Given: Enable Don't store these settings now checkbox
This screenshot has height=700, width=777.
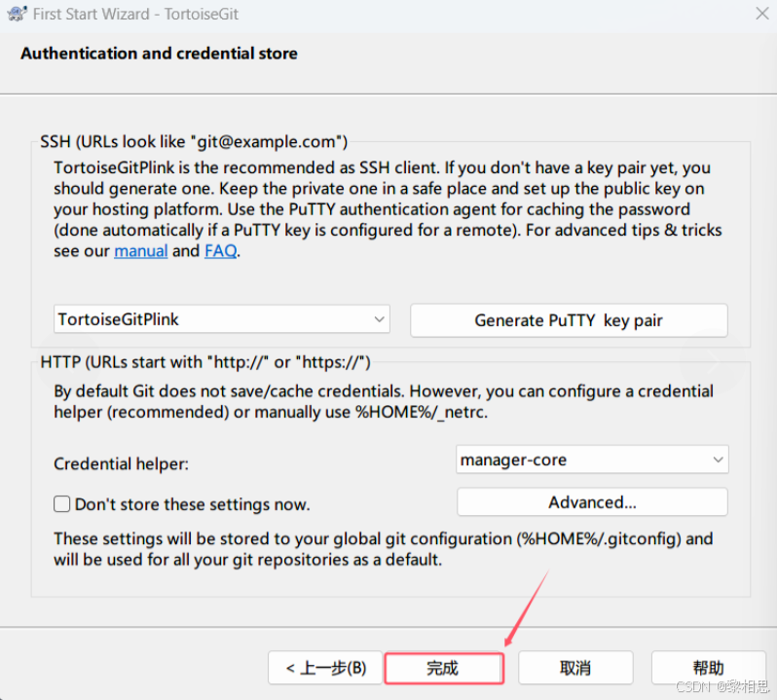Looking at the screenshot, I should click(x=62, y=504).
